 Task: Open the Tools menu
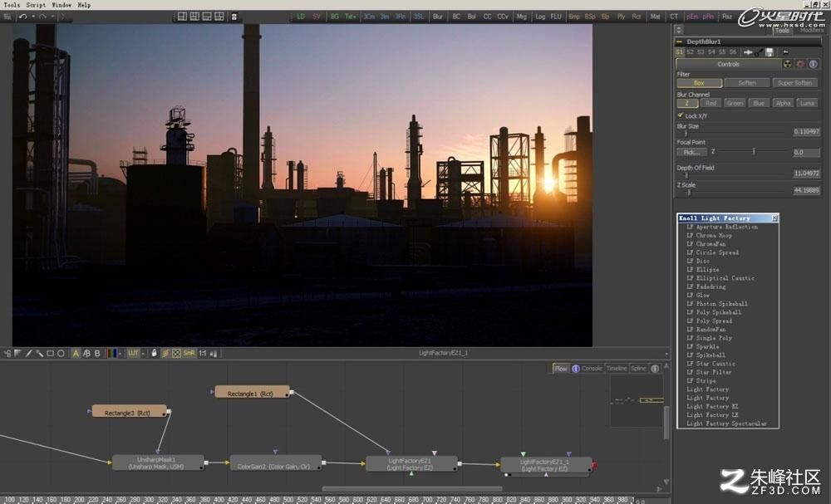(x=12, y=5)
